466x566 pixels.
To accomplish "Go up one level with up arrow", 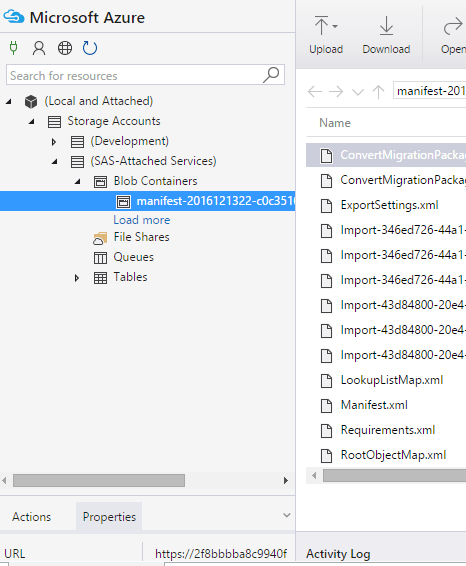I will click(379, 92).
